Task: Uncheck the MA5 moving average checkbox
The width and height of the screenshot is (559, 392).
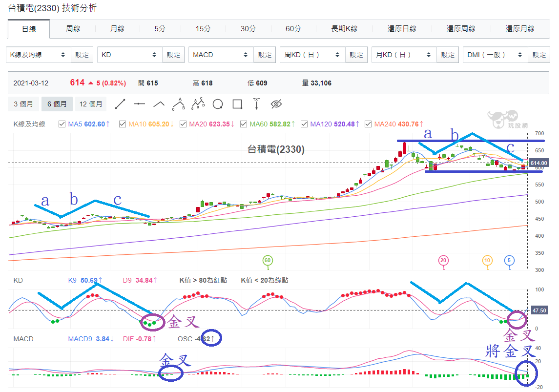Action: point(62,124)
